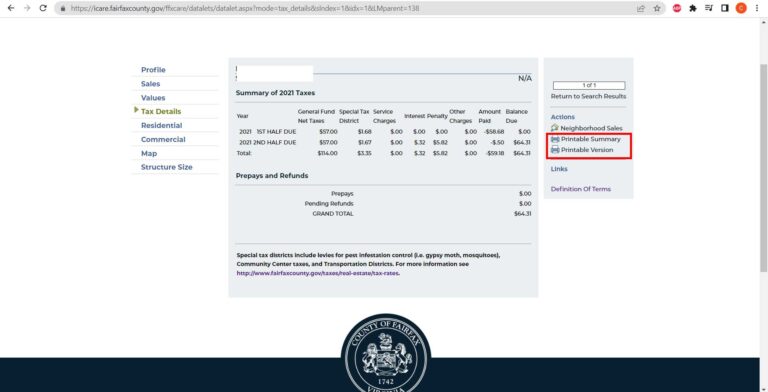Click the 'Special Tax District' column header
The height and width of the screenshot is (392, 768).
354,116
